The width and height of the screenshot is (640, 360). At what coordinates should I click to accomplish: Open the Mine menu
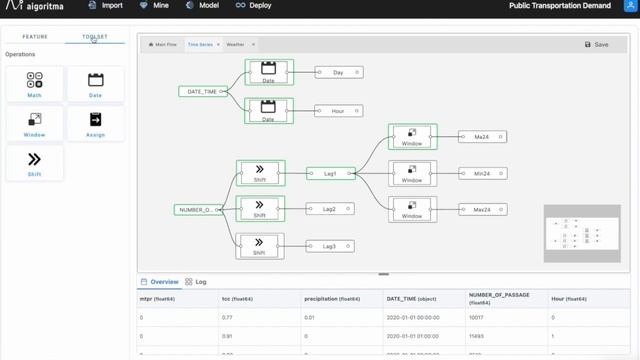click(154, 5)
